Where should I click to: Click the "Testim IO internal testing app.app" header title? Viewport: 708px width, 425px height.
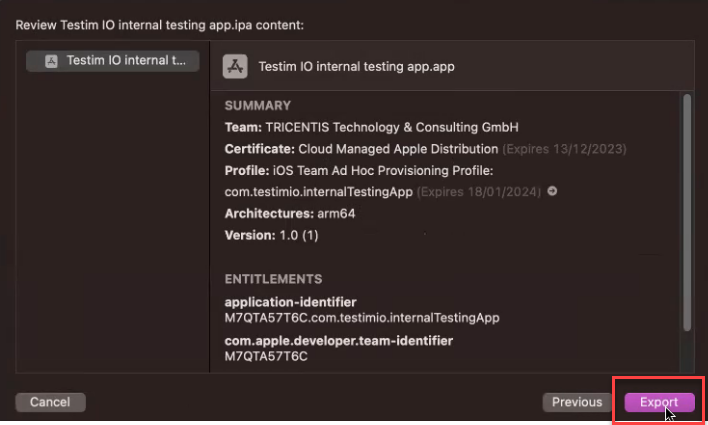pos(356,67)
